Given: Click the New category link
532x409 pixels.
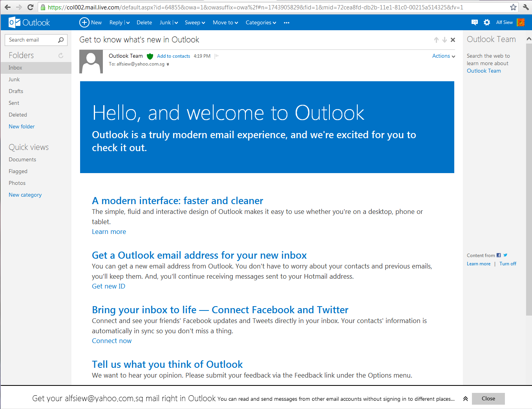Looking at the screenshot, I should coord(25,195).
